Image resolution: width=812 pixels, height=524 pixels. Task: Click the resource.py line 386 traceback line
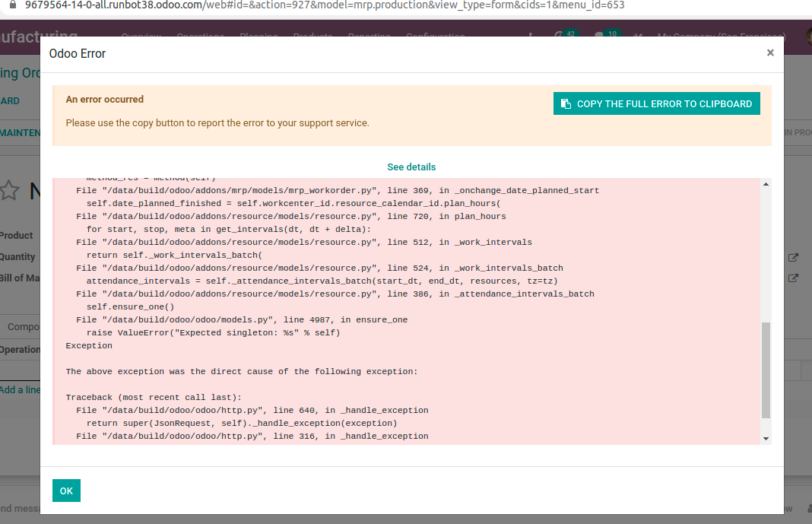pos(335,294)
